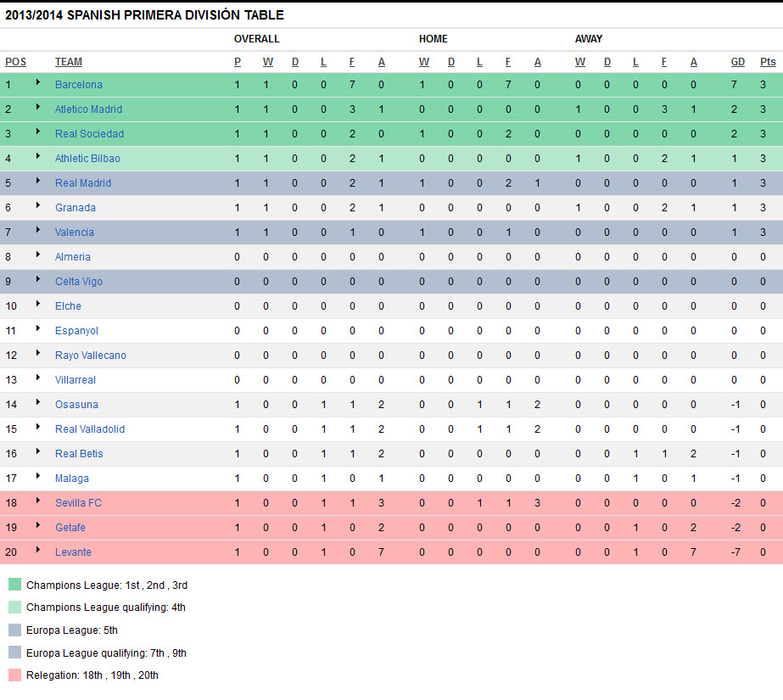
Task: Click the Relegation pink legend swatch
Action: [x=14, y=675]
